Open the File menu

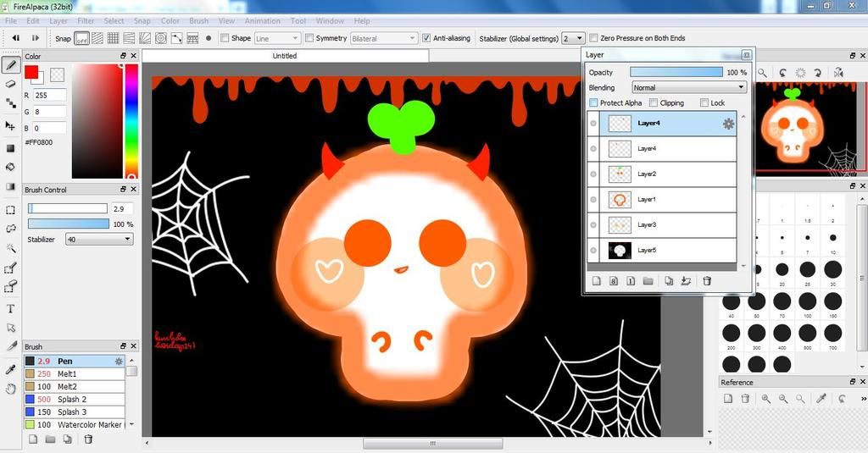[x=10, y=21]
